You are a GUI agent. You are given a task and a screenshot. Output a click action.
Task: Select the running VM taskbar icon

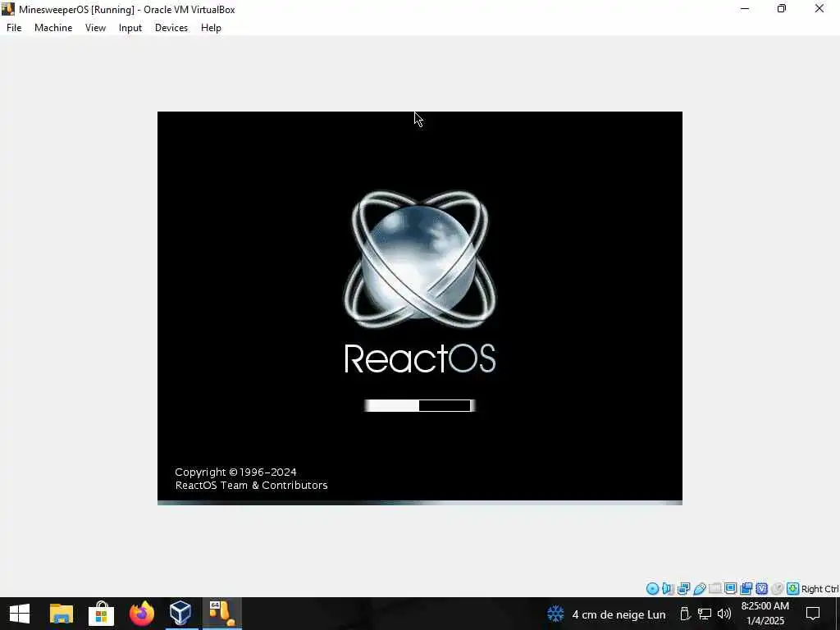coord(221,614)
